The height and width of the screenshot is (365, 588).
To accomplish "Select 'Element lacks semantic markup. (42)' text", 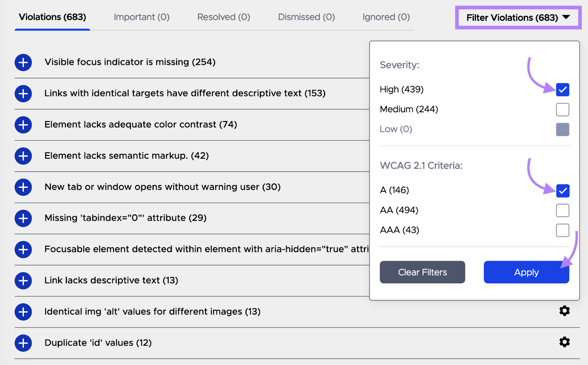I will click(x=126, y=156).
